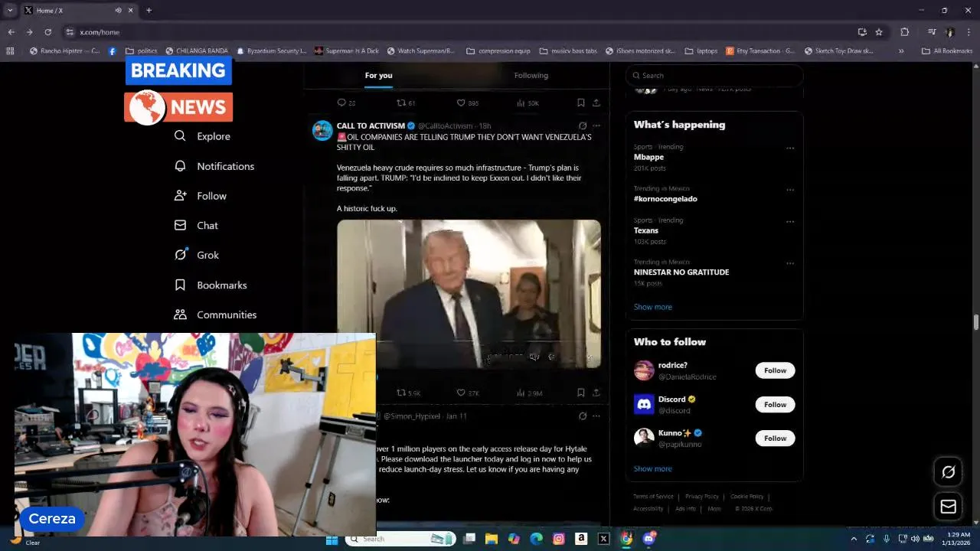Image resolution: width=980 pixels, height=551 pixels.
Task: Show hidden system tray icons
Action: tap(854, 539)
